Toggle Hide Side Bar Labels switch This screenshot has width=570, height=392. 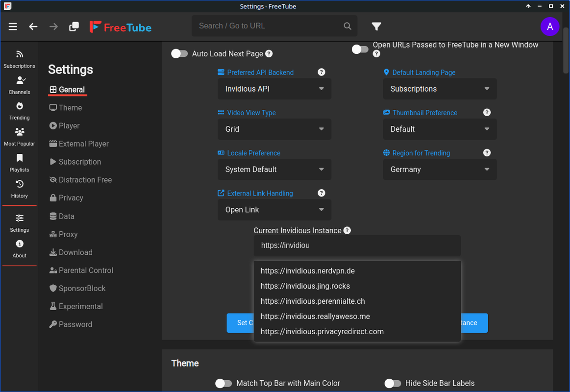393,383
